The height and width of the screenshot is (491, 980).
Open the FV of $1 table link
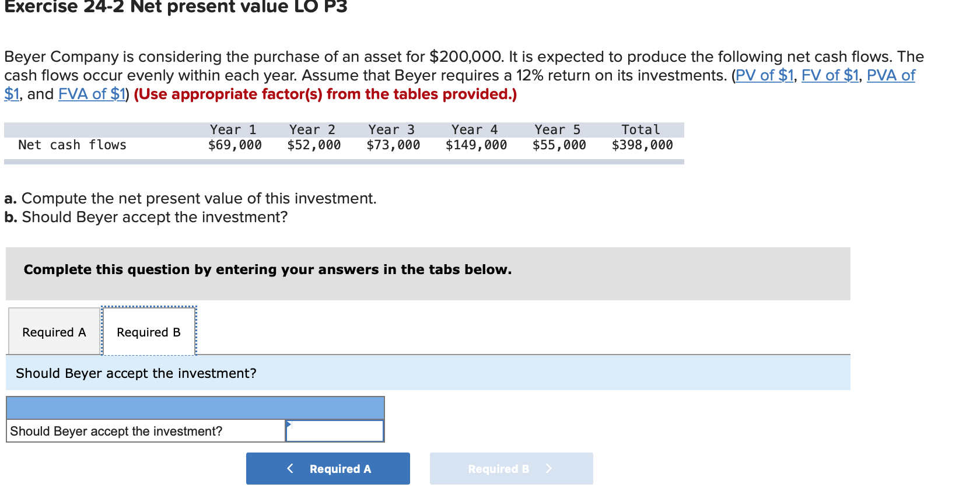click(x=831, y=75)
